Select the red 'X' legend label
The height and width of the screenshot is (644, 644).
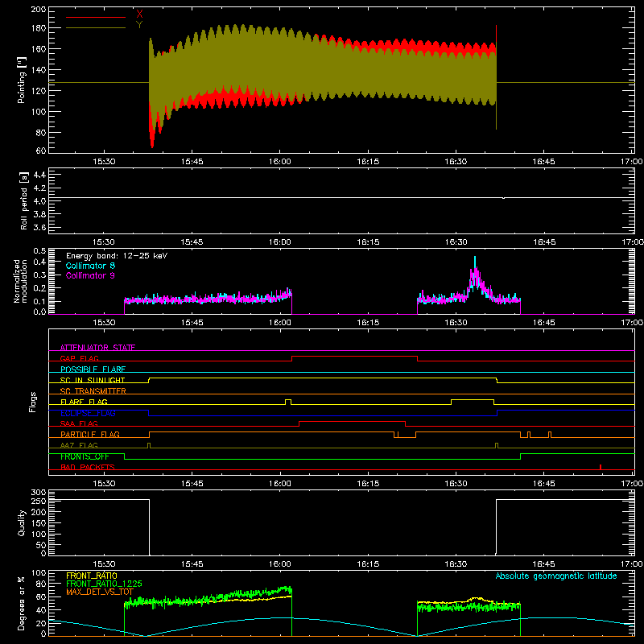point(139,14)
